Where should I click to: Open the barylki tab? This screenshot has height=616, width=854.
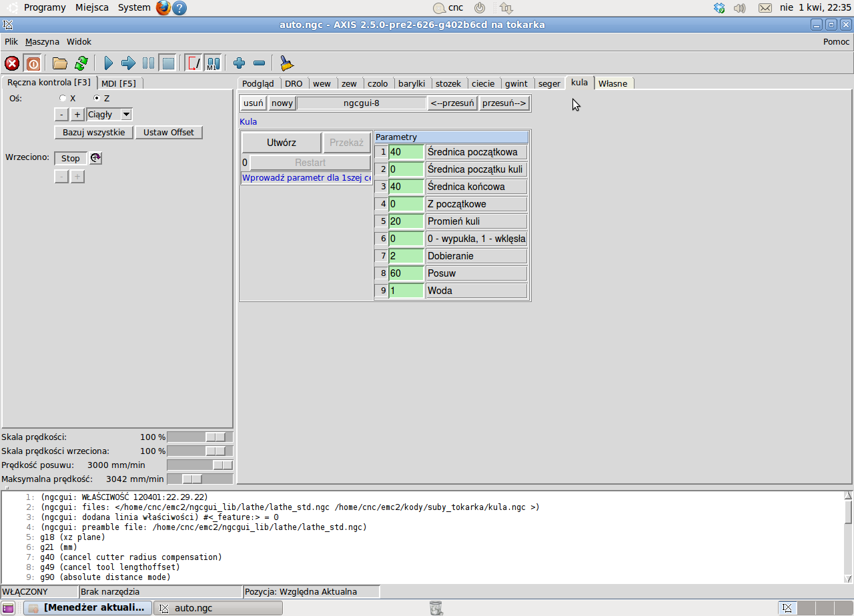(412, 83)
